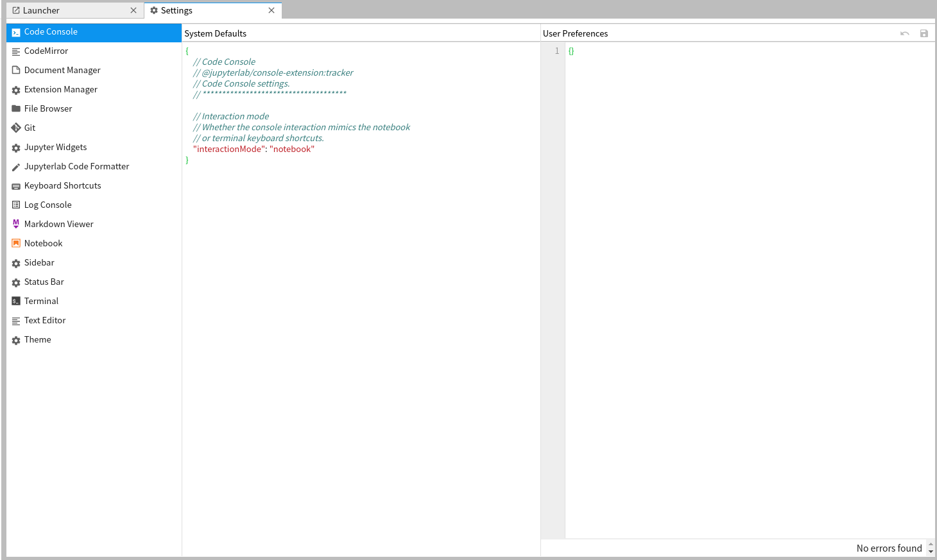937x560 pixels.
Task: Click the User Preferences heading
Action: pyautogui.click(x=575, y=33)
